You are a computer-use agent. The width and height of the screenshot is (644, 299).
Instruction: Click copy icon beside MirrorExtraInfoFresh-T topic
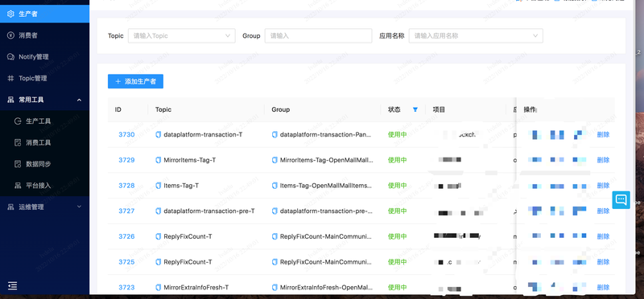[x=158, y=288]
